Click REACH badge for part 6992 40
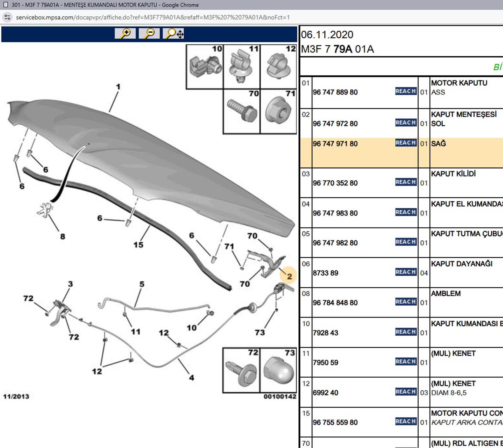 point(406,392)
